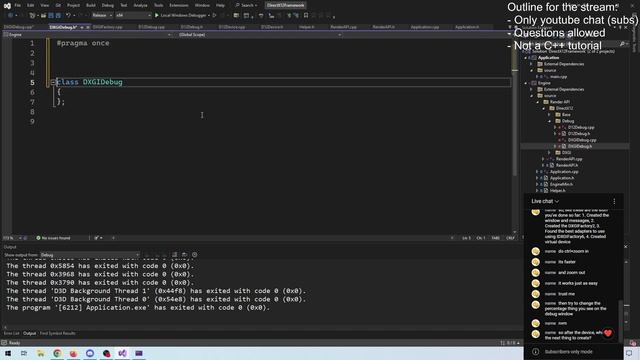Open Task View on the taskbar

click(x=24, y=353)
